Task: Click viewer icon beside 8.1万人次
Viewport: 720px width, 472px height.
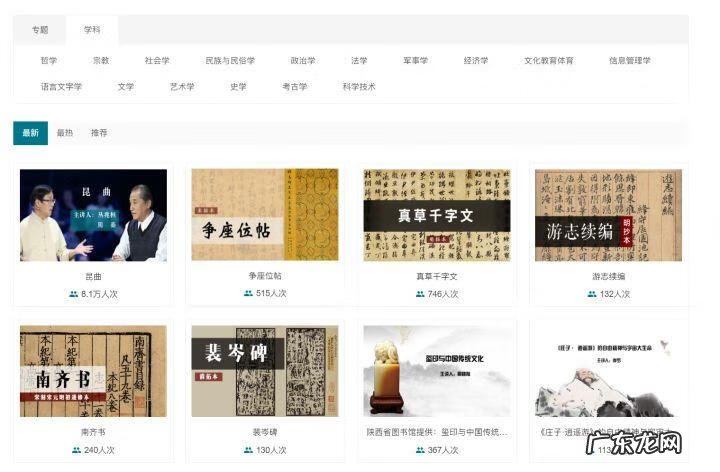Action: point(73,294)
